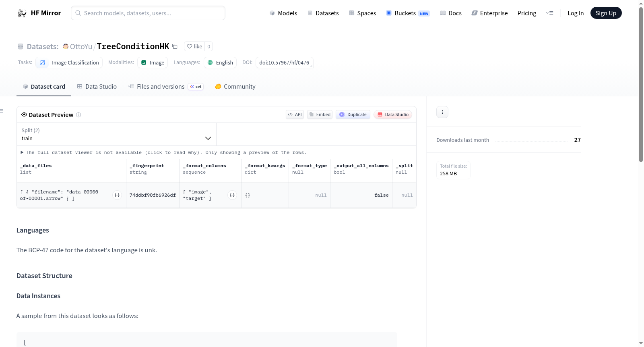Go to the Pricing page
The height and width of the screenshot is (347, 644).
coord(527,13)
